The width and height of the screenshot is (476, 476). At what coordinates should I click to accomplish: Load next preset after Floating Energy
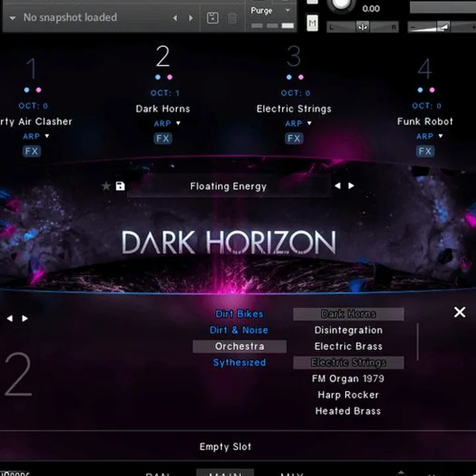(351, 186)
